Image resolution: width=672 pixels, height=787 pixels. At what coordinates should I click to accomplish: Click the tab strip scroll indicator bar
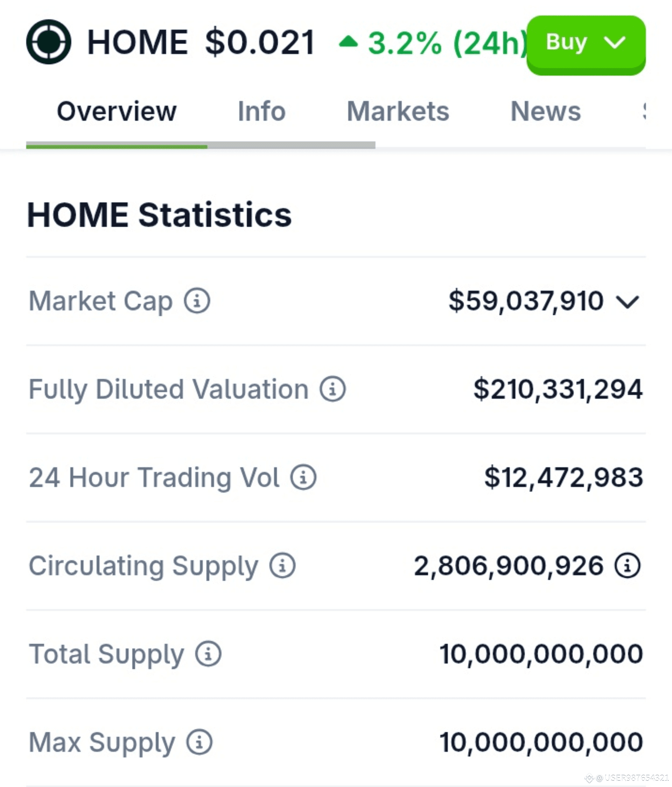pyautogui.click(x=201, y=145)
